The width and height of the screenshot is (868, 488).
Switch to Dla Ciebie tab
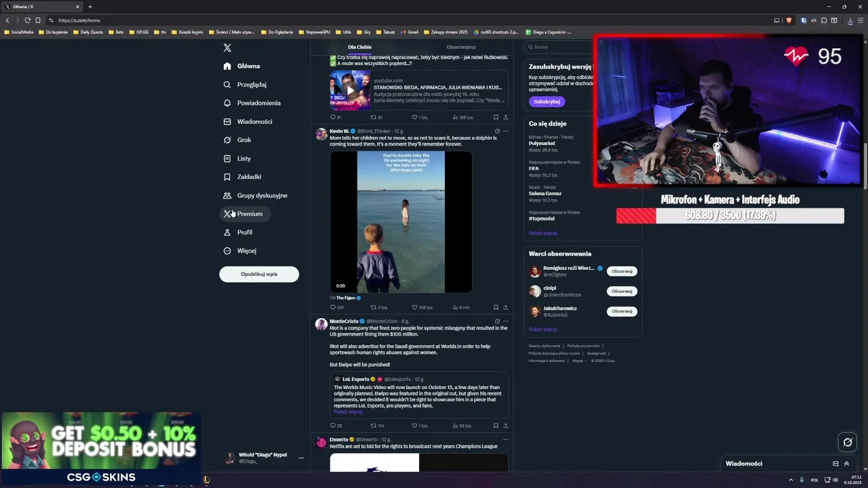(x=359, y=47)
